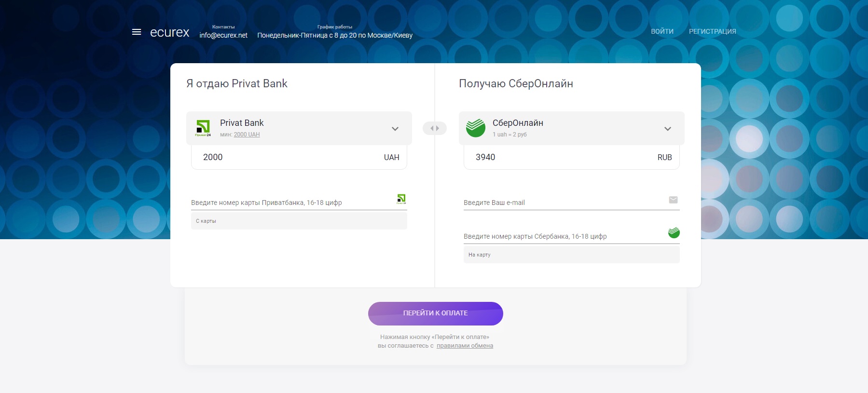
Task: Open the info@ecurex.net contact link
Action: tap(223, 35)
